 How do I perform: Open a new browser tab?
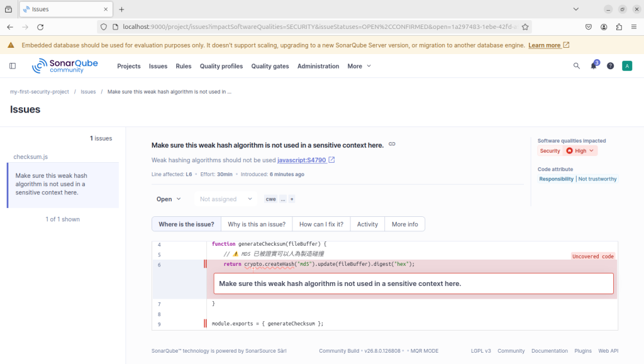[121, 9]
